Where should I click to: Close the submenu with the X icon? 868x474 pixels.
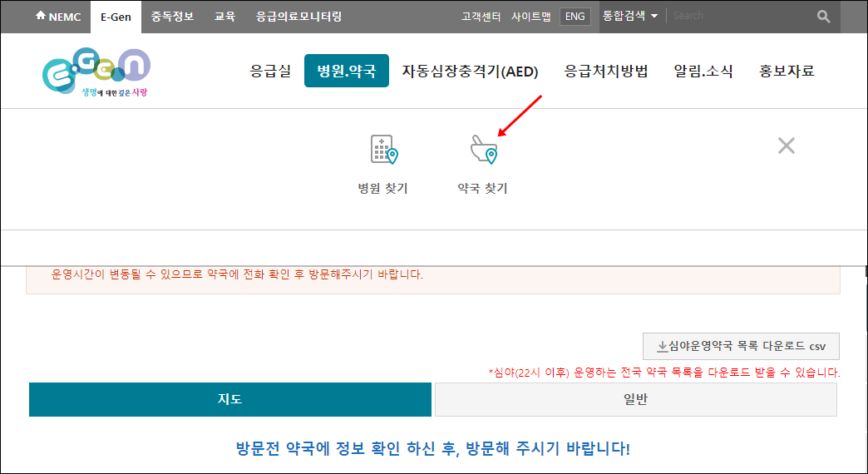coord(786,146)
